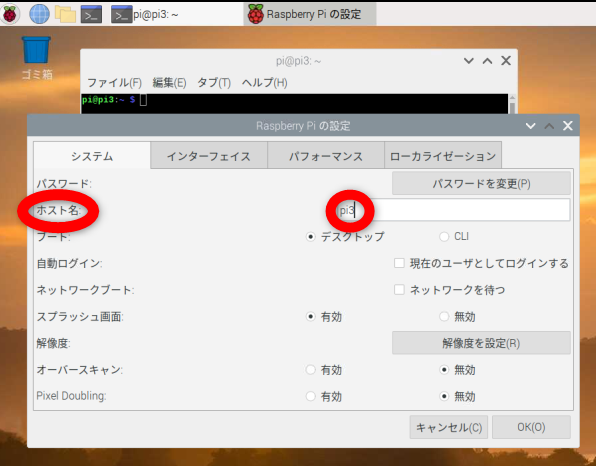Click into the ホスト名 text field
This screenshot has width=596, height=466.
pos(453,210)
